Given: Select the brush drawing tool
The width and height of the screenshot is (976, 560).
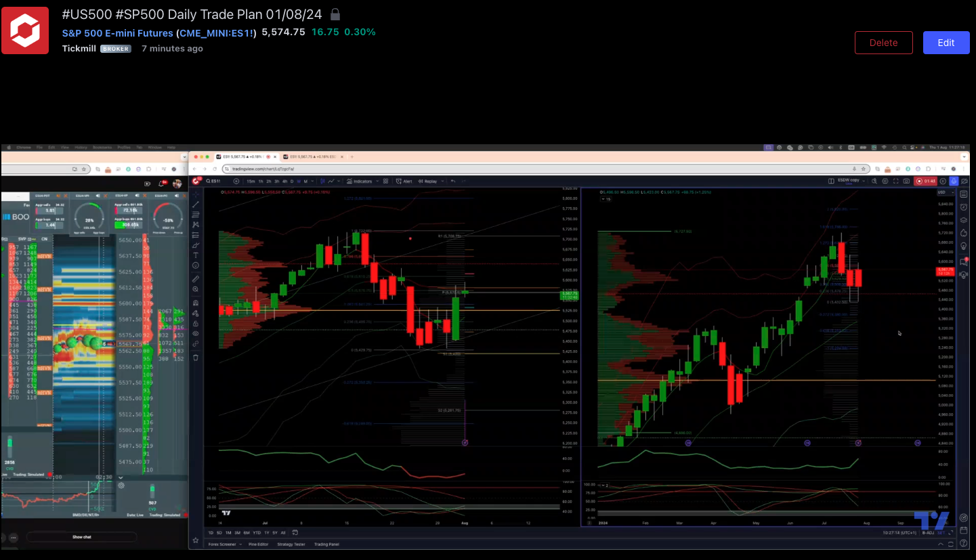Looking at the screenshot, I should pyautogui.click(x=196, y=245).
